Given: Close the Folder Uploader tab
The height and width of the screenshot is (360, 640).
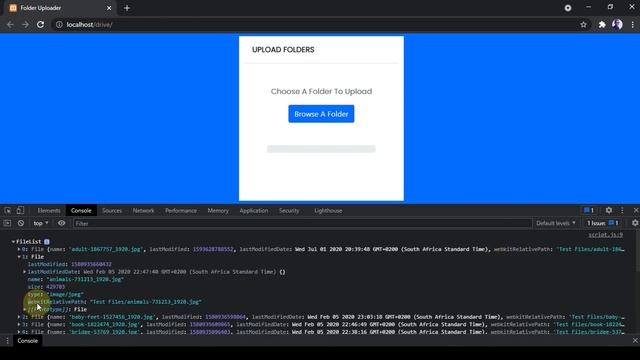Looking at the screenshot, I should click(109, 8).
